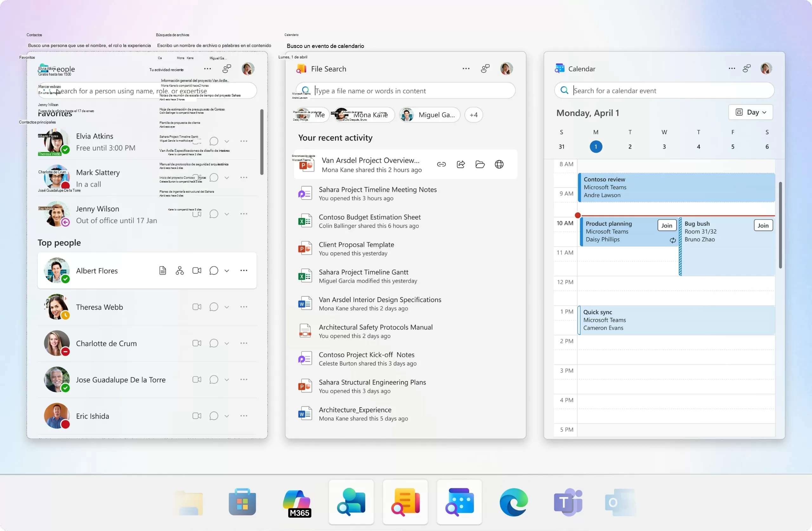Image resolution: width=812 pixels, height=531 pixels.
Task: Join the Bug bush meeting
Action: [763, 225]
